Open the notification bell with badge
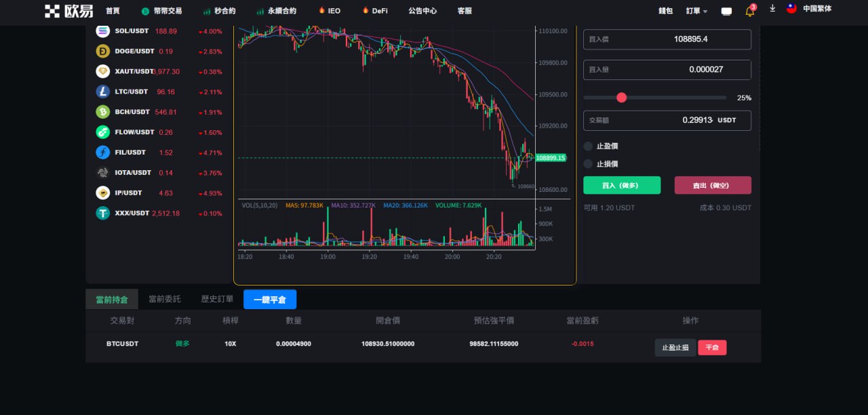 point(749,11)
